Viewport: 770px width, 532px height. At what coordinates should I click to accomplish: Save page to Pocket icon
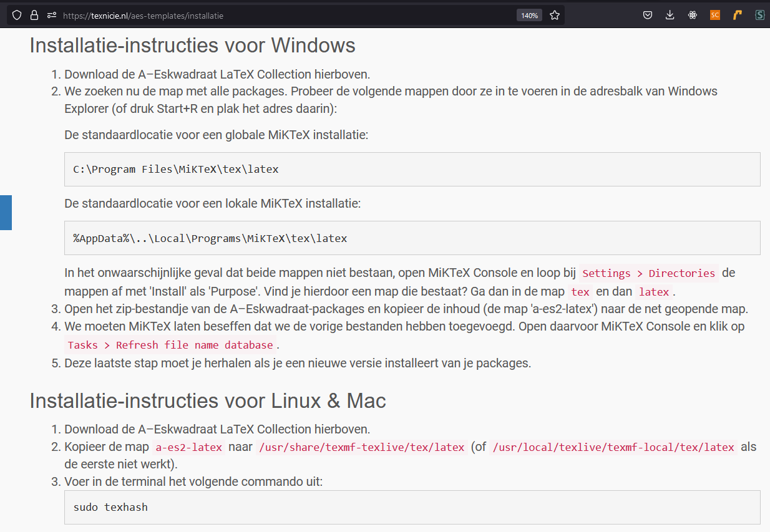[x=648, y=16]
